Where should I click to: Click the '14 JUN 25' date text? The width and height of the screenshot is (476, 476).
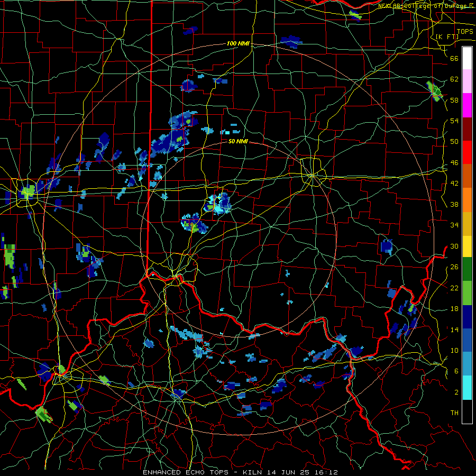(x=289, y=472)
